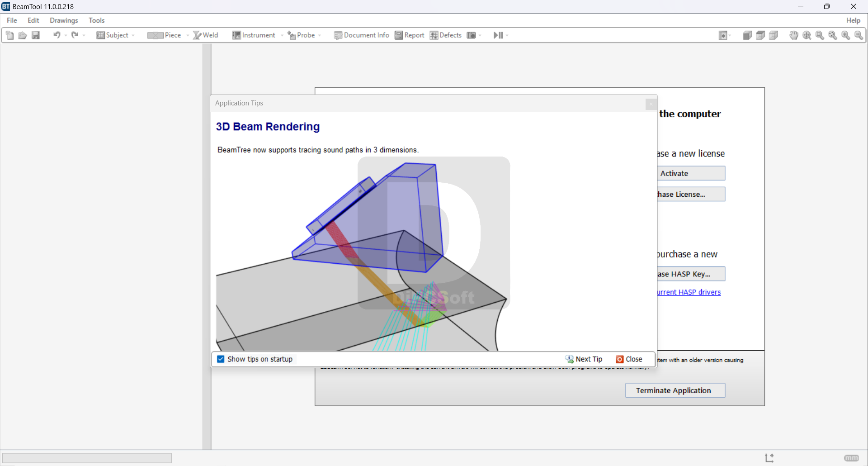
Task: Open the Probe toolbar button
Action: coord(301,35)
